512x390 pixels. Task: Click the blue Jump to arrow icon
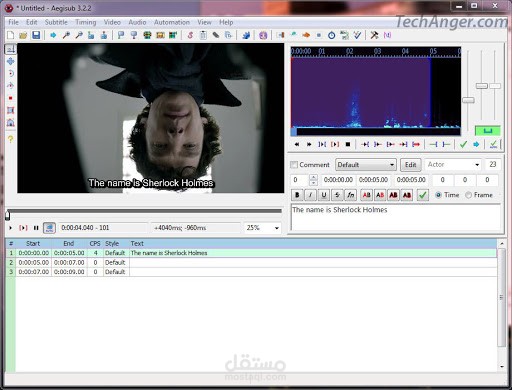53,35
